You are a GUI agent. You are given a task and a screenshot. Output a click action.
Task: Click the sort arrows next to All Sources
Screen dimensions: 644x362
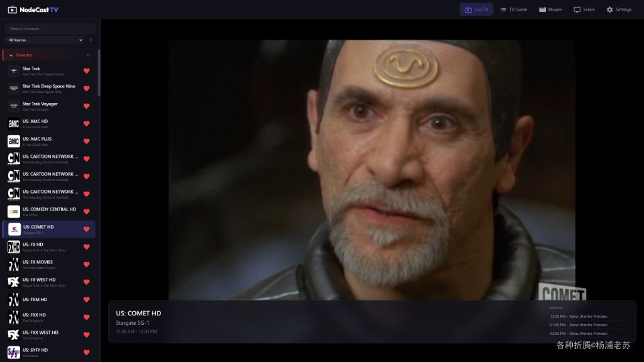91,40
